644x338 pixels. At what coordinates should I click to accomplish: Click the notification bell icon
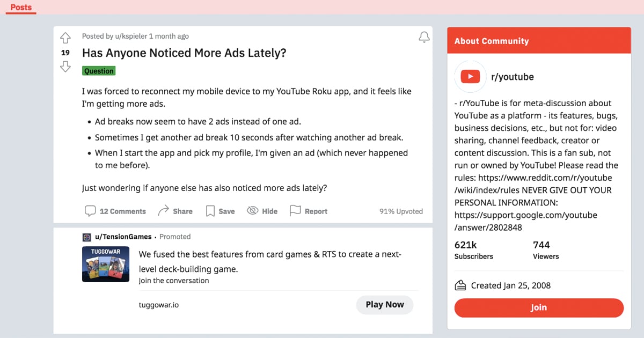[424, 37]
